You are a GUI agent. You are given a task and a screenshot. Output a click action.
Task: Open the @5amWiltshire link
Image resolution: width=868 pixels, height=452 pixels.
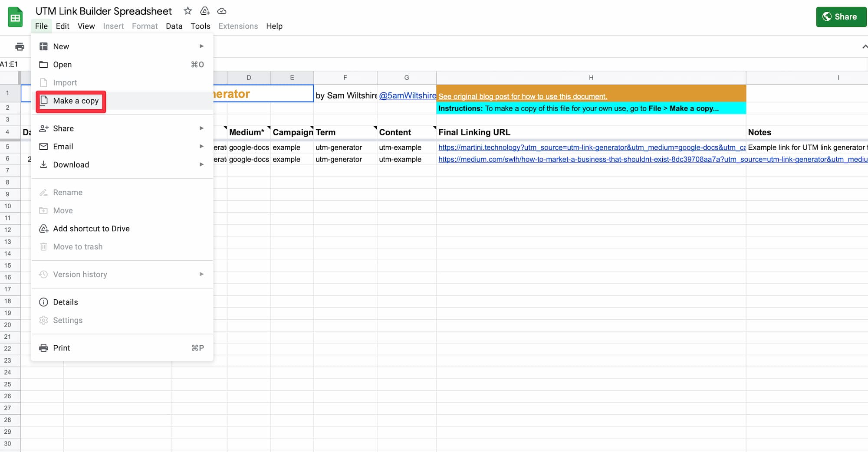pos(408,95)
